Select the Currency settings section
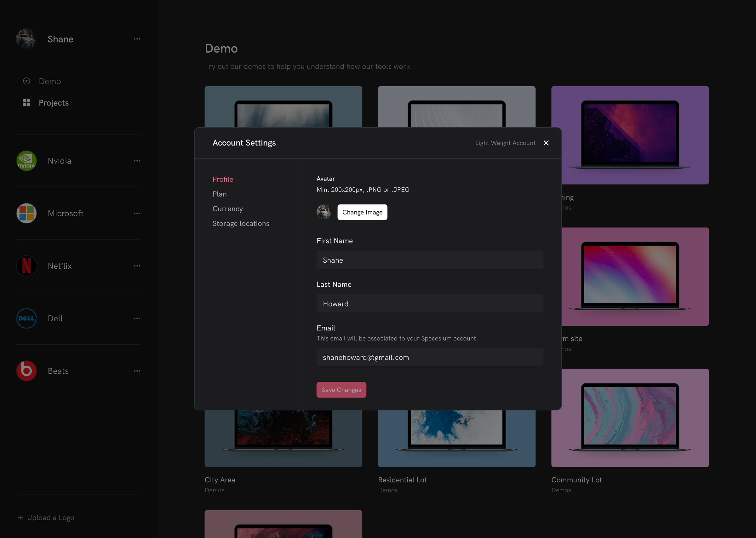The width and height of the screenshot is (756, 538). (x=228, y=209)
